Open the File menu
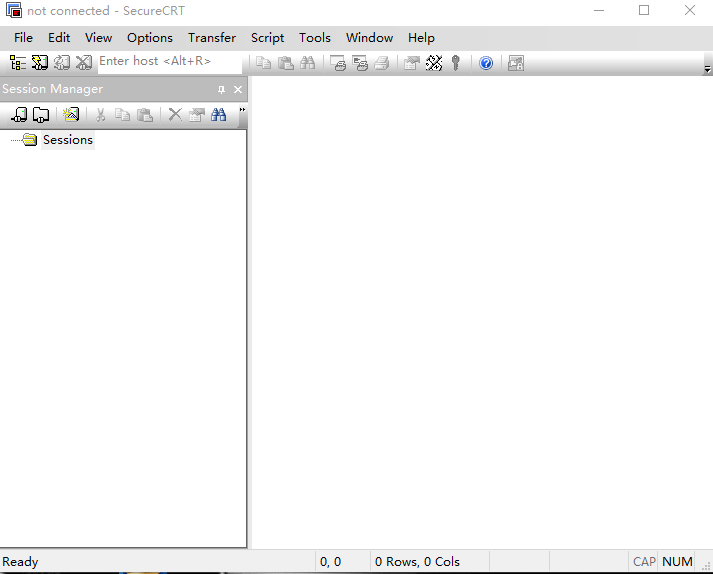This screenshot has width=713, height=574. (23, 38)
